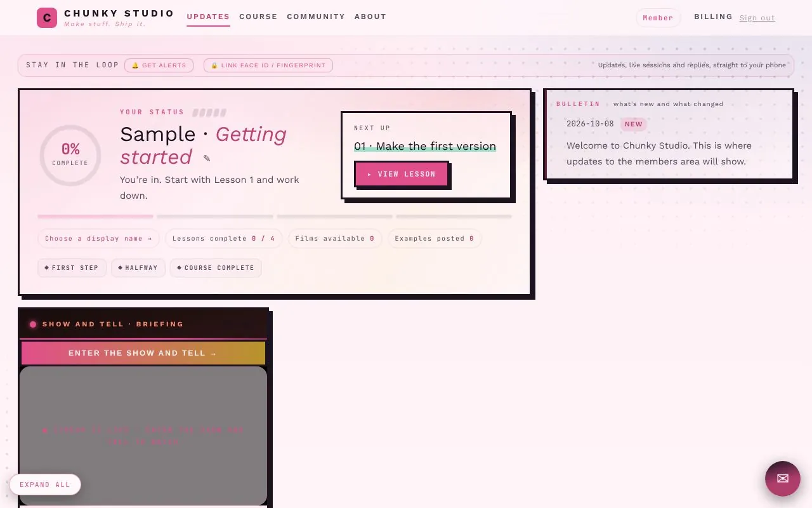Click the Choose a display name chip
This screenshot has width=812, height=508.
[x=98, y=238]
